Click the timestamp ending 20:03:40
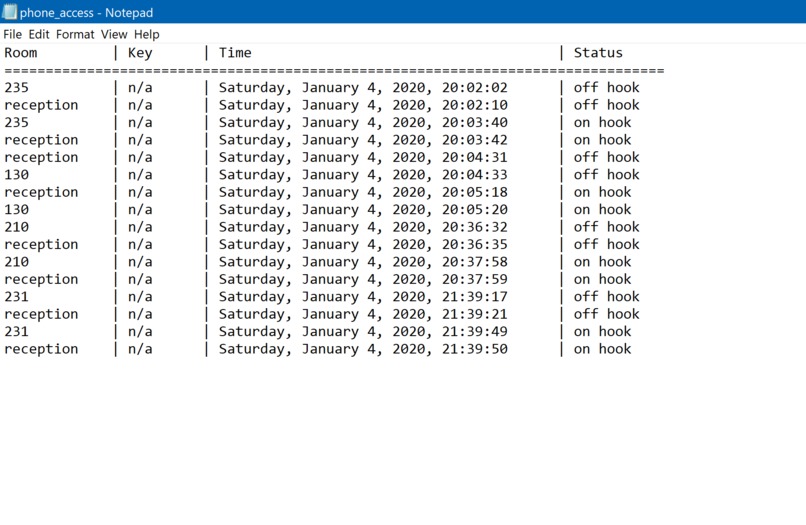806x525 pixels. click(x=363, y=123)
